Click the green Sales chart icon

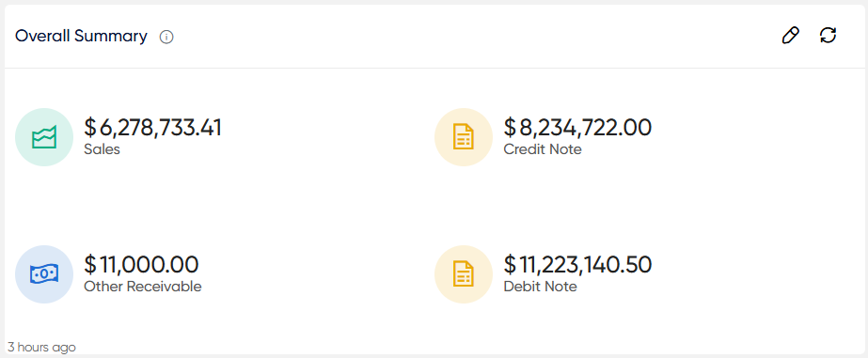pyautogui.click(x=44, y=137)
